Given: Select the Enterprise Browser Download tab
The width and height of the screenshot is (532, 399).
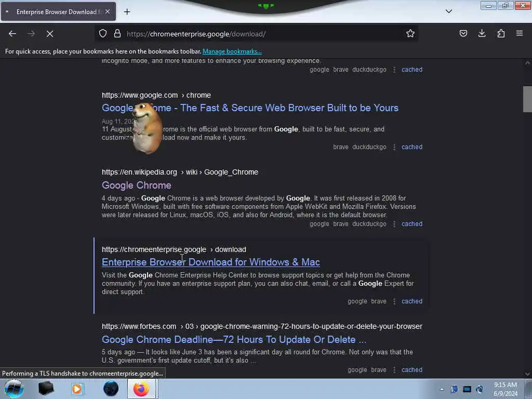Looking at the screenshot, I should (x=58, y=11).
